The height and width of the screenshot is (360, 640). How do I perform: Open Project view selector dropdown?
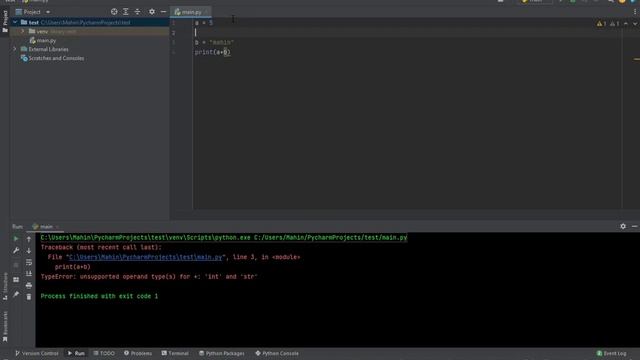click(x=33, y=12)
